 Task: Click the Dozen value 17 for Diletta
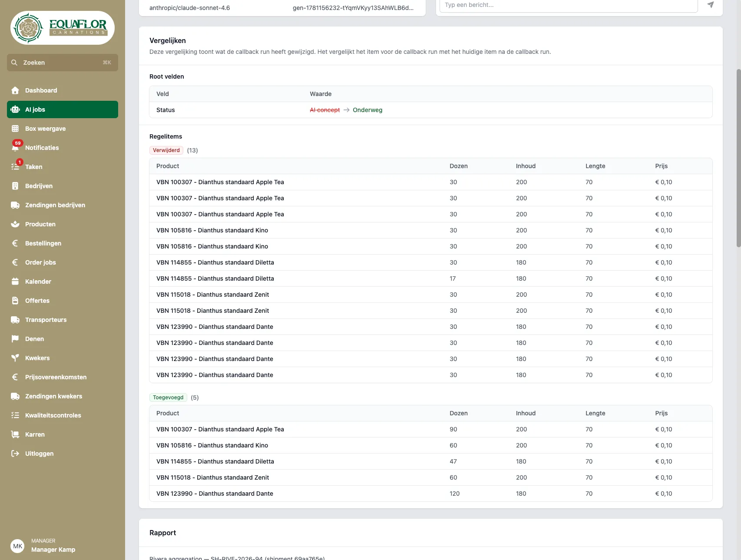tap(453, 278)
